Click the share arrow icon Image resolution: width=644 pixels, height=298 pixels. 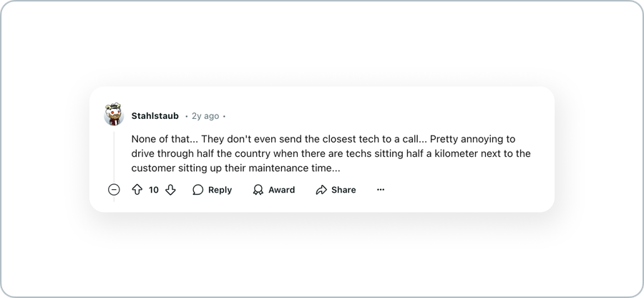(x=321, y=190)
